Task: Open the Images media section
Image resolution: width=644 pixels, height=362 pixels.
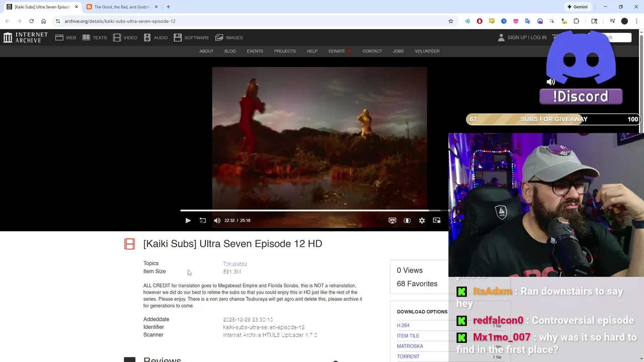Action: coord(229,38)
